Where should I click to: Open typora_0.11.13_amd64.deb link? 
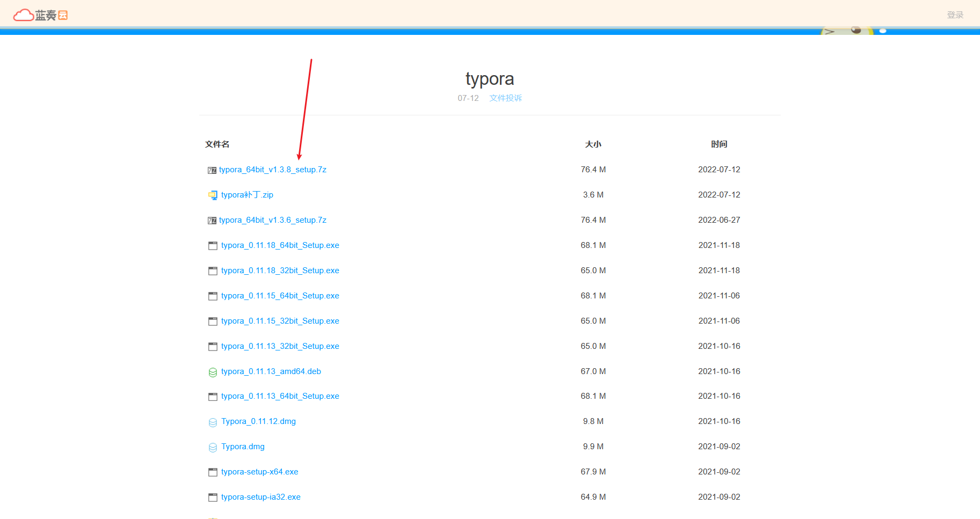tap(271, 371)
